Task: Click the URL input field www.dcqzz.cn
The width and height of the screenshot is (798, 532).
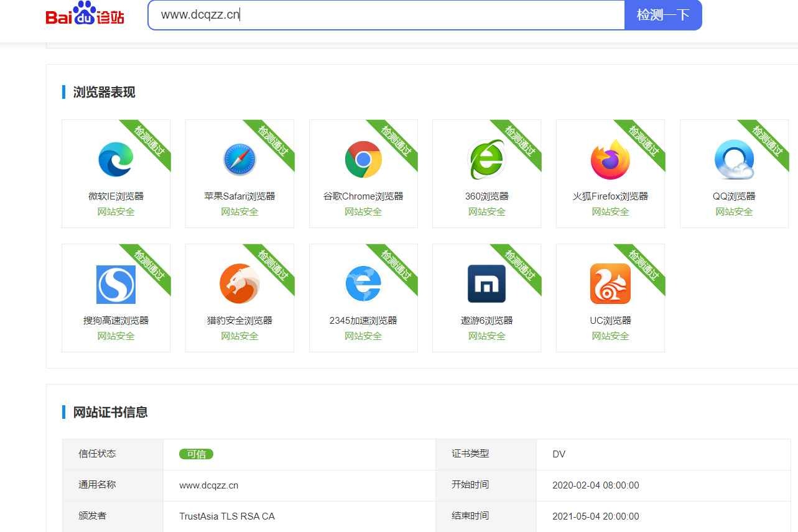Action: tap(386, 15)
